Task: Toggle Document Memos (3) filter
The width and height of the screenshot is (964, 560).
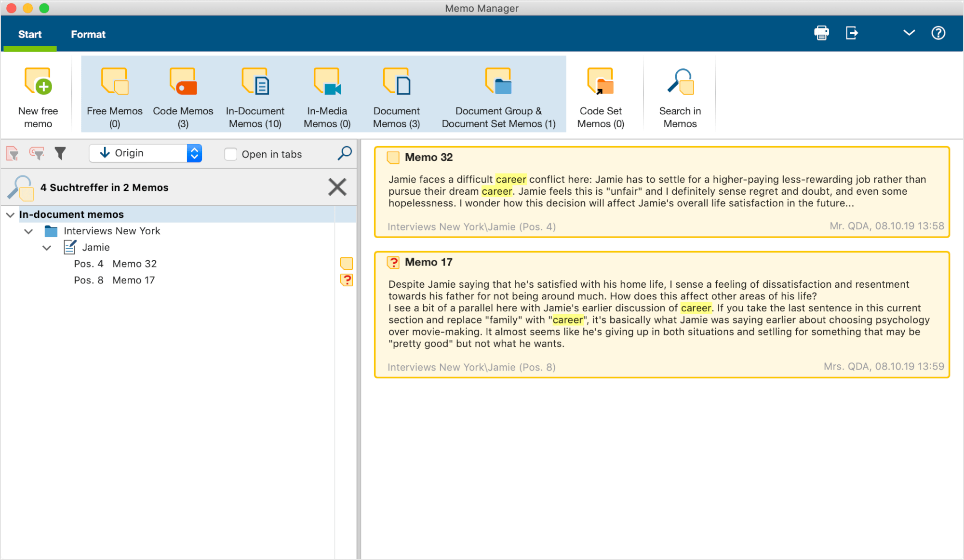Action: click(397, 97)
